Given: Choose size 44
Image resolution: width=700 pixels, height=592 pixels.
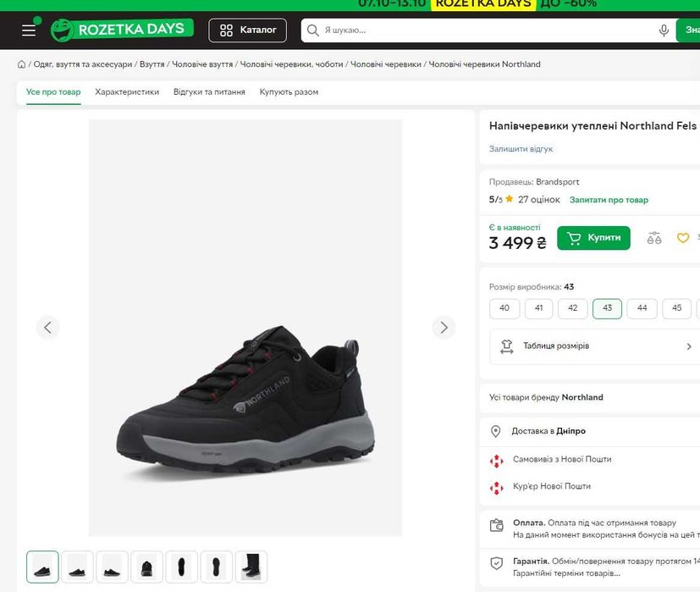Looking at the screenshot, I should (x=642, y=308).
